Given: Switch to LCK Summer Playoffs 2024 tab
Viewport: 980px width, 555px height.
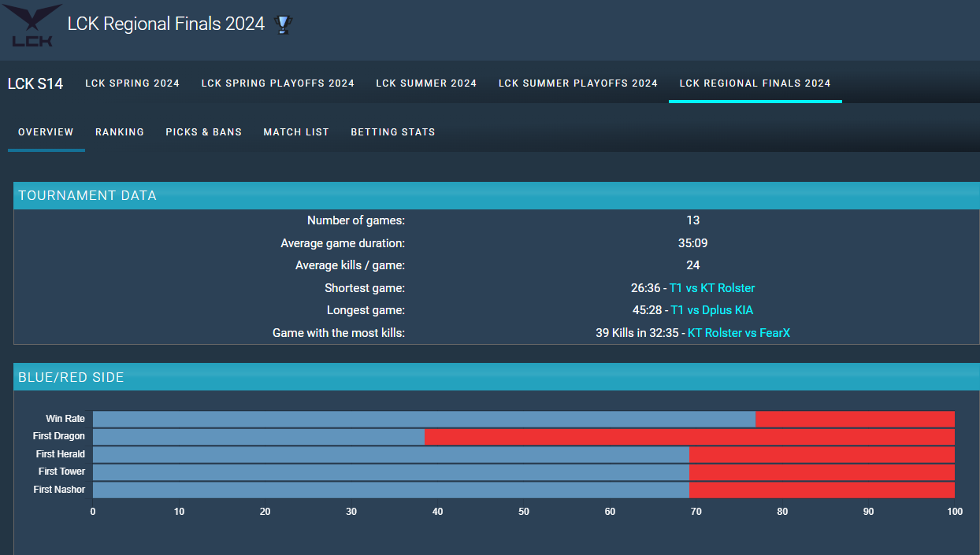Looking at the screenshot, I should coord(578,83).
